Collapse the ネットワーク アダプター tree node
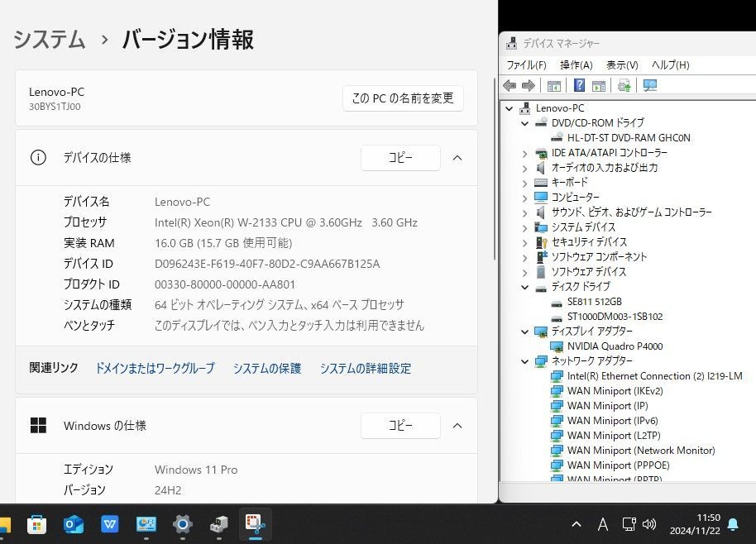 (524, 361)
